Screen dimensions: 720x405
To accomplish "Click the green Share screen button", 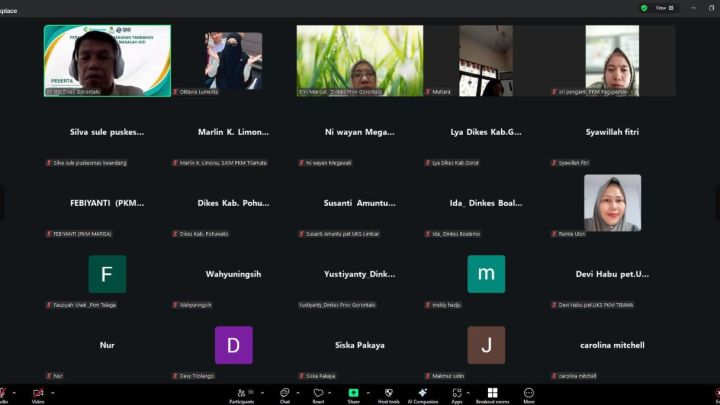I will (353, 395).
